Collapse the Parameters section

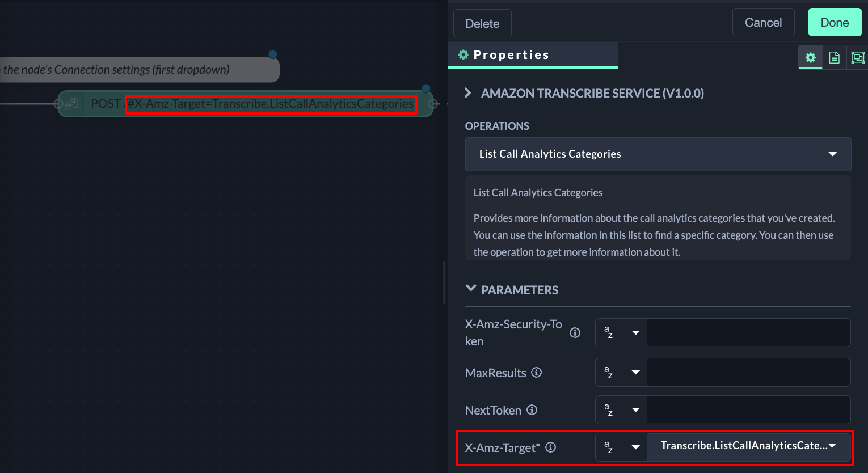point(470,289)
